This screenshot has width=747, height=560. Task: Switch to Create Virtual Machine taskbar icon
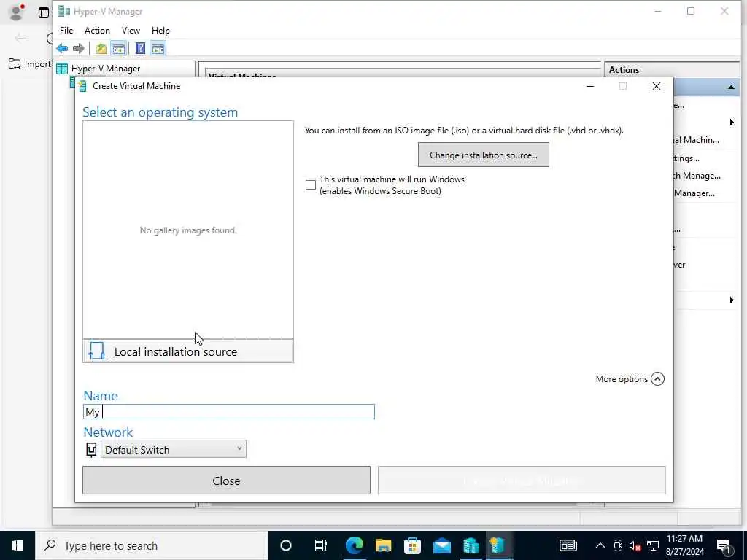(498, 545)
